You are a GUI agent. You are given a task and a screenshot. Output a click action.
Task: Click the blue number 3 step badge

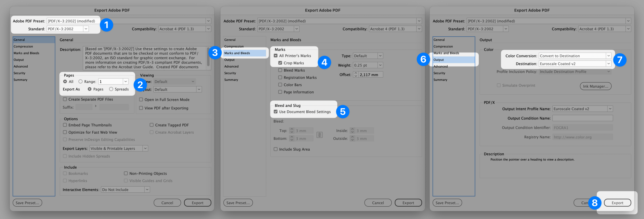coord(215,53)
